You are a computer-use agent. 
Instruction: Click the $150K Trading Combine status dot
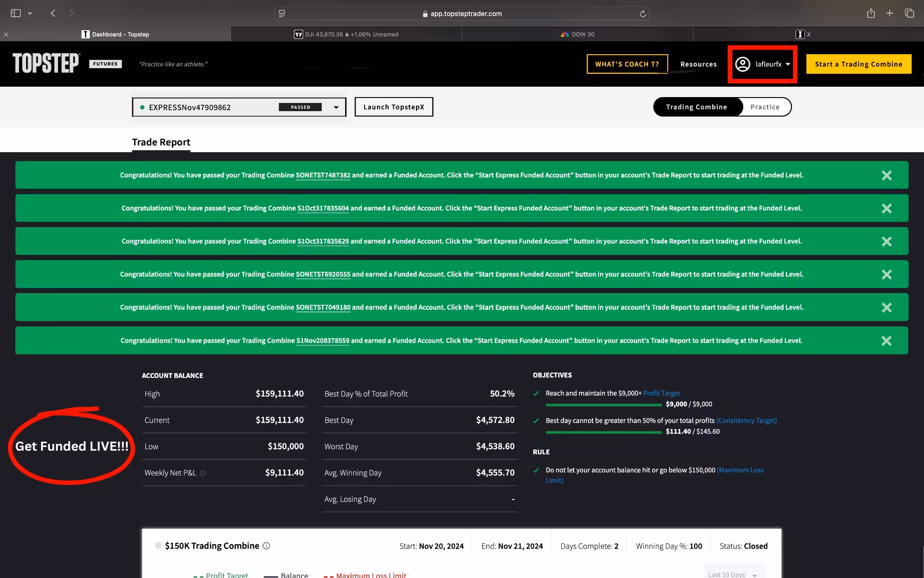click(158, 545)
